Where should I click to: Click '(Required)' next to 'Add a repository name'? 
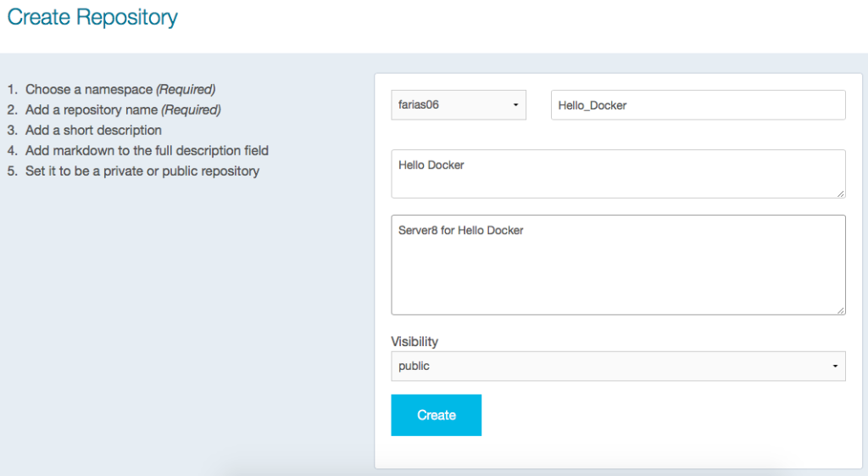tap(191, 109)
